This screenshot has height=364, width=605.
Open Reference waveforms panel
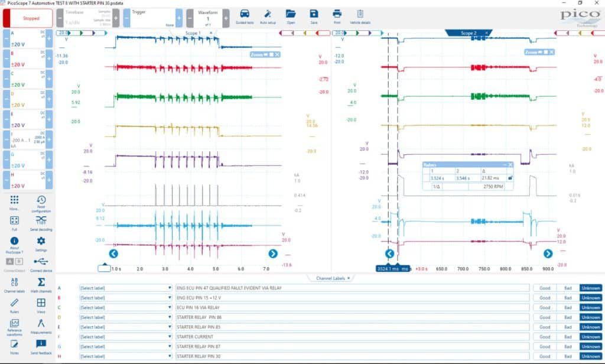pos(14,327)
